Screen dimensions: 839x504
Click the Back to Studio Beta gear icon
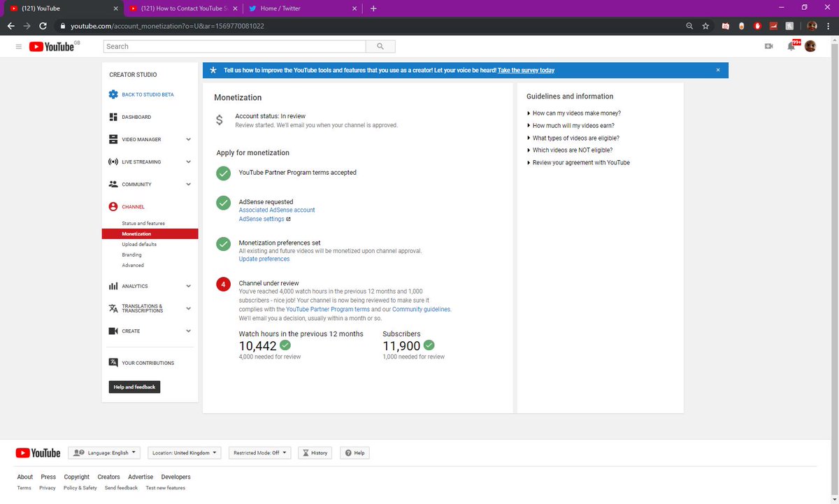[113, 94]
